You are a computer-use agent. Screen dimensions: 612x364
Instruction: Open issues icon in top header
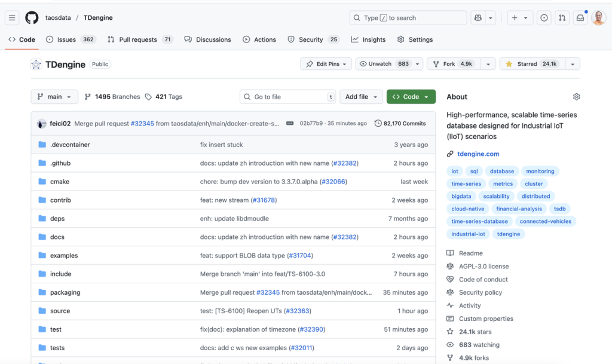[x=544, y=18]
